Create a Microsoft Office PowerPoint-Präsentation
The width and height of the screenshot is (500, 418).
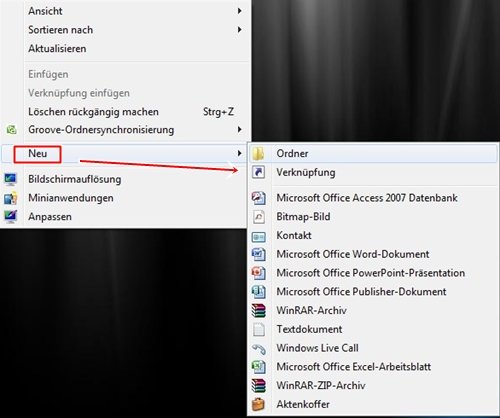[373, 273]
